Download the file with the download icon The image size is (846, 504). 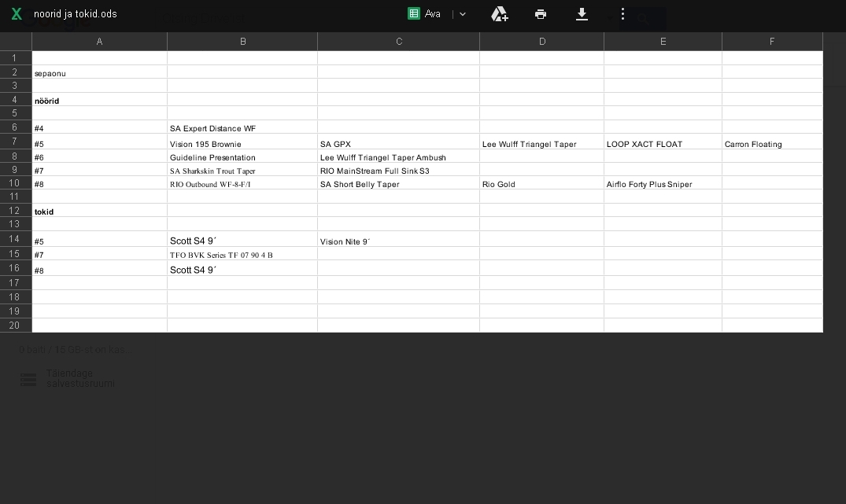click(582, 14)
